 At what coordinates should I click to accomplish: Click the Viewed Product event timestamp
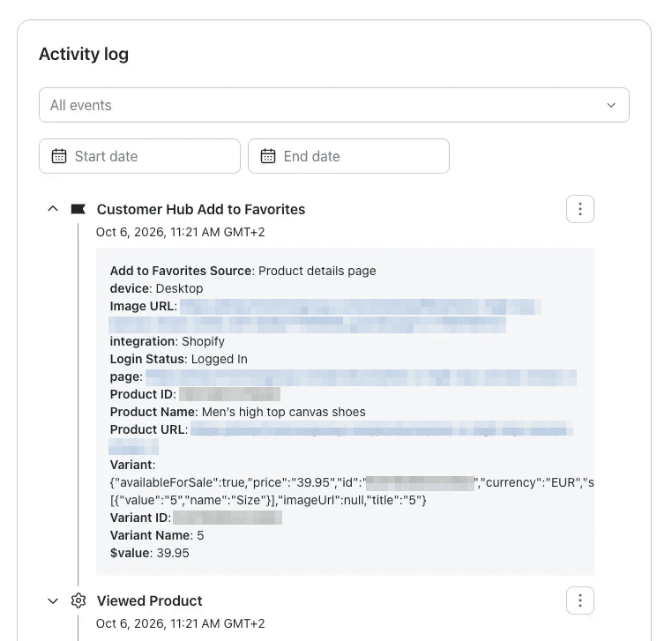(181, 623)
